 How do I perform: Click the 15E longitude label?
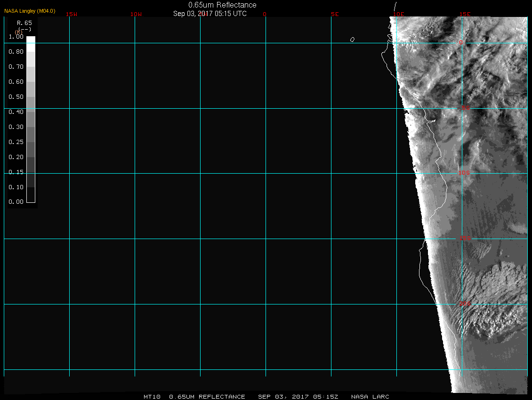click(x=465, y=14)
